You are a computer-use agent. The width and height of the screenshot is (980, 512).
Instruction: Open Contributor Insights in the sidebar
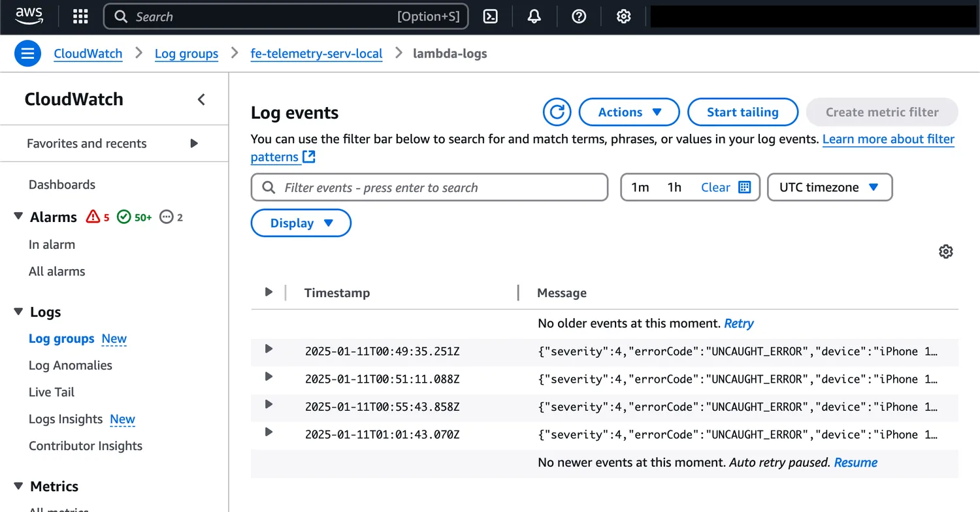pyautogui.click(x=86, y=446)
